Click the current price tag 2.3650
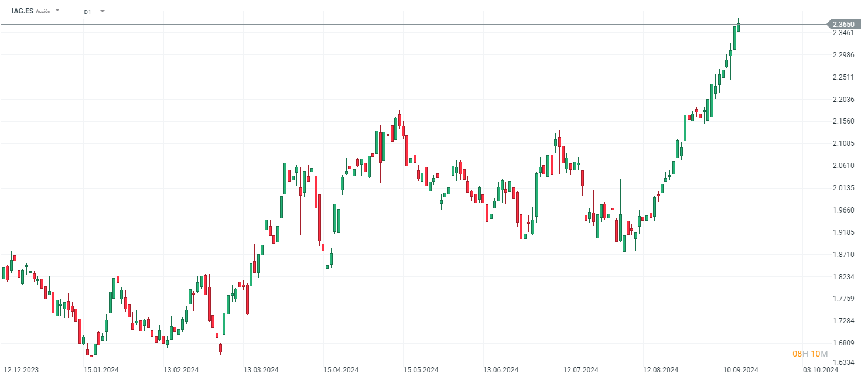The width and height of the screenshot is (868, 380). (x=843, y=24)
